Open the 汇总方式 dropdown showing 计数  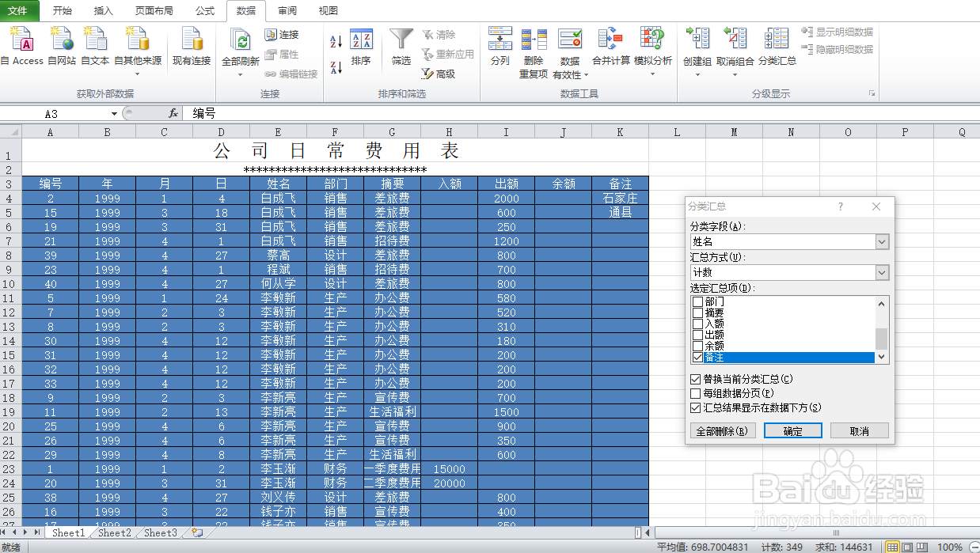(x=883, y=272)
